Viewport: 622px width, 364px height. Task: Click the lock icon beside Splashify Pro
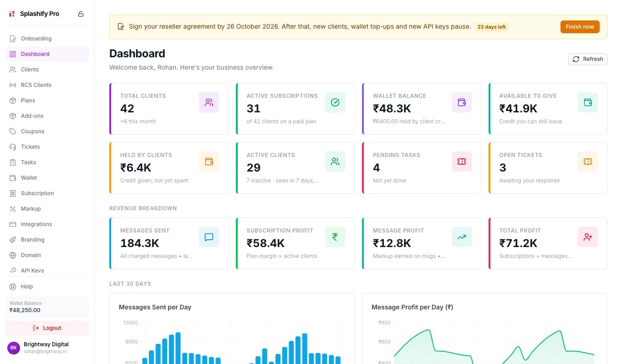81,14
